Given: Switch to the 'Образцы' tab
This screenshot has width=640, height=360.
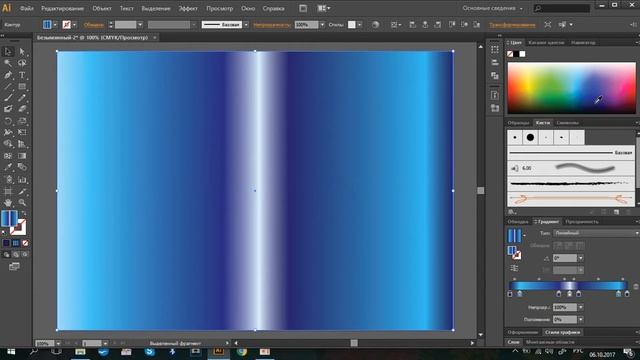Looking at the screenshot, I should pos(518,123).
